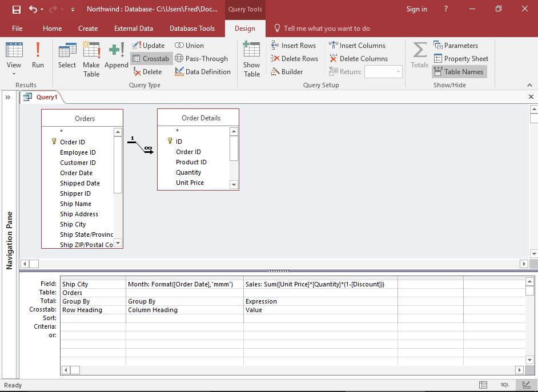Click the Month Format expression field cell
This screenshot has height=392, width=538.
(184, 284)
